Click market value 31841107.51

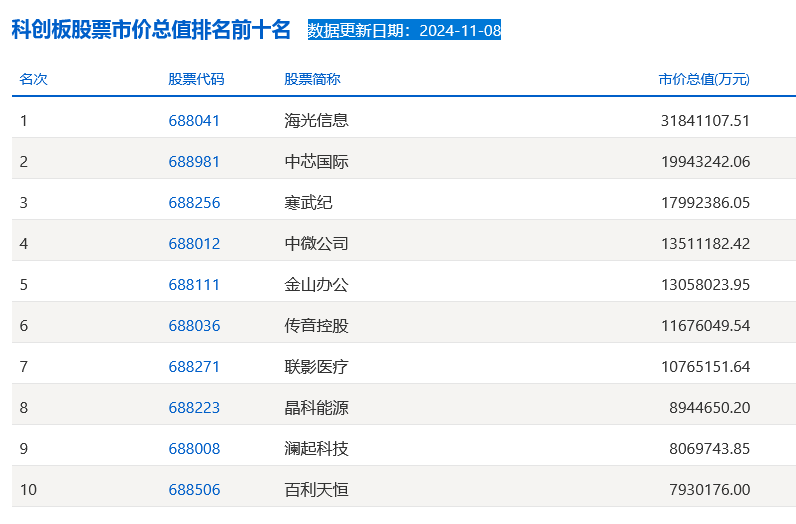pos(705,121)
